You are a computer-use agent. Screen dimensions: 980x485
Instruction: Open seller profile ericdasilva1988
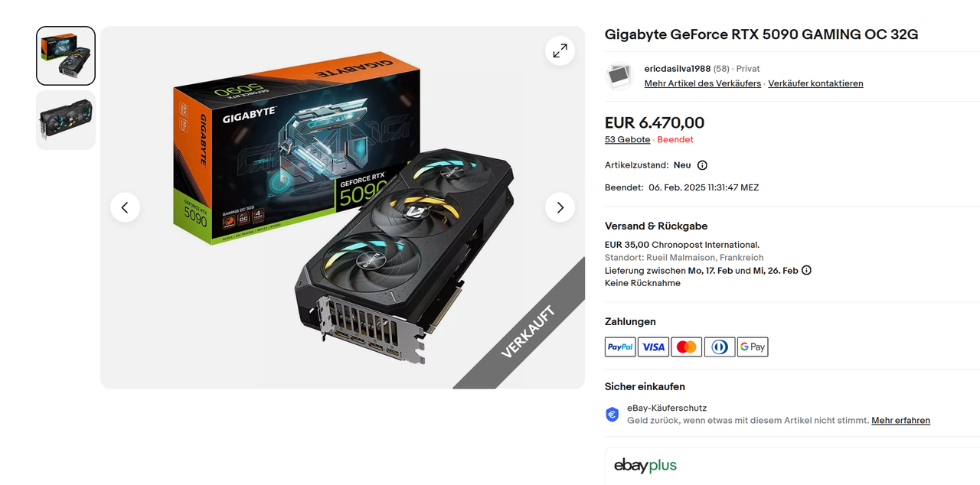click(678, 69)
